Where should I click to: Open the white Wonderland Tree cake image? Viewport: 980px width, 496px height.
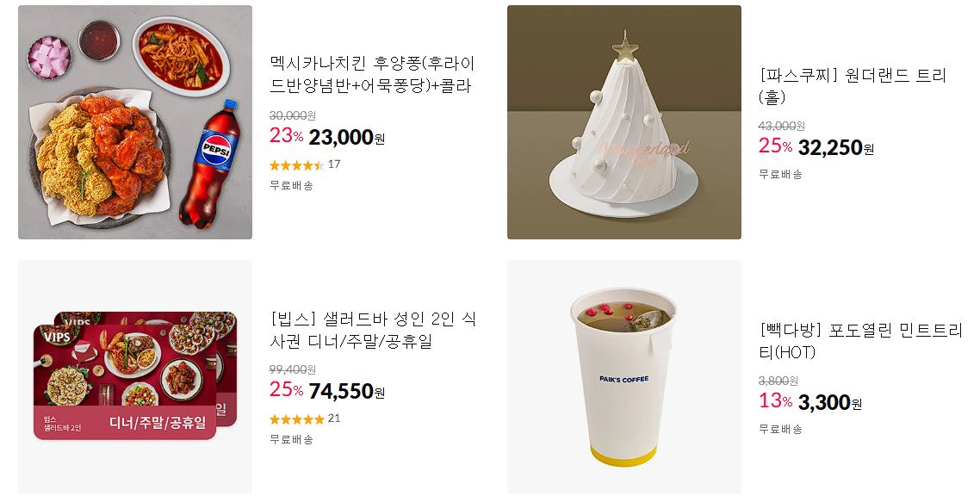coord(623,122)
